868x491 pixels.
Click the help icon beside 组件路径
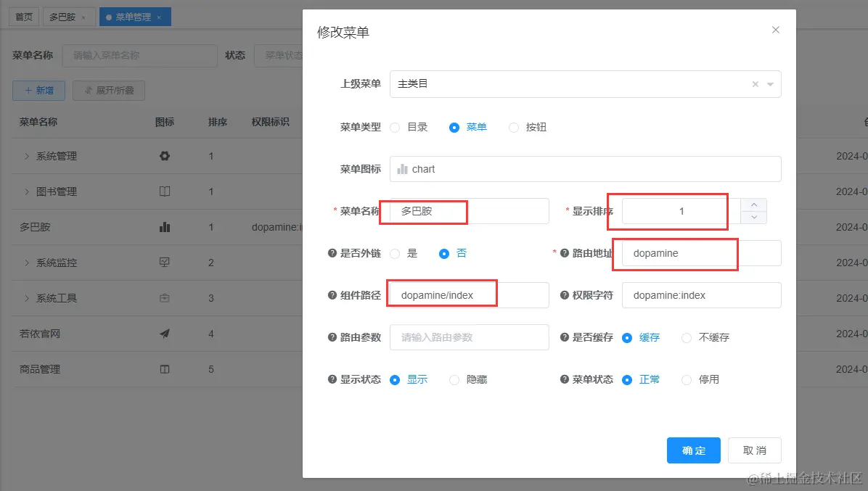coord(332,295)
